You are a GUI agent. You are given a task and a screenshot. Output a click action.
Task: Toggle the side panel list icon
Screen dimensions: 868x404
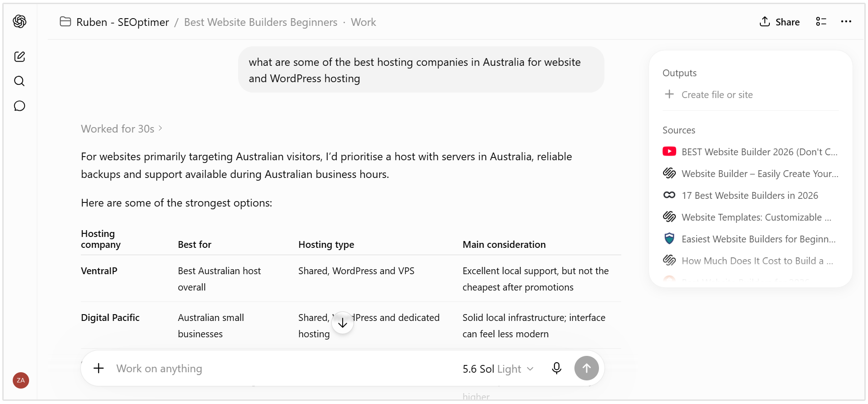[821, 22]
